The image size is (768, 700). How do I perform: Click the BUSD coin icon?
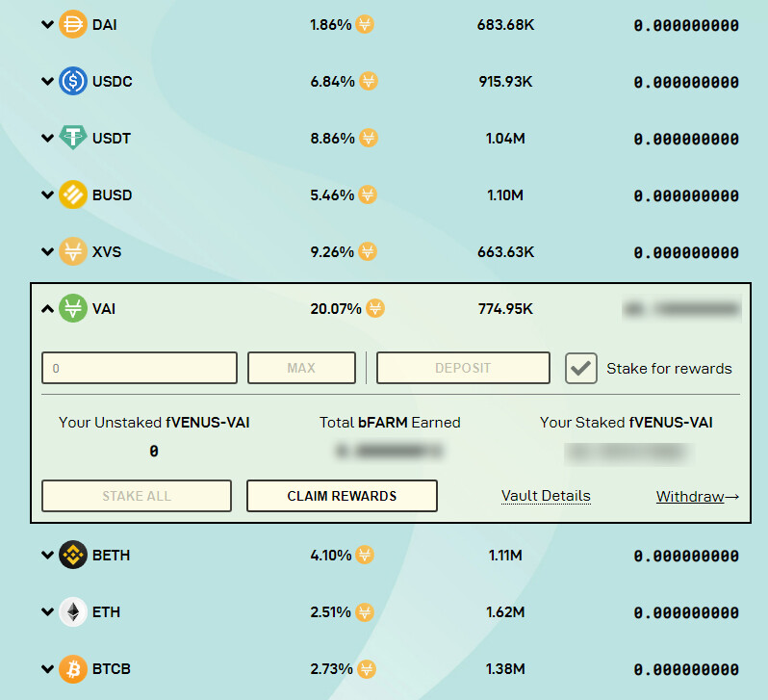point(73,194)
